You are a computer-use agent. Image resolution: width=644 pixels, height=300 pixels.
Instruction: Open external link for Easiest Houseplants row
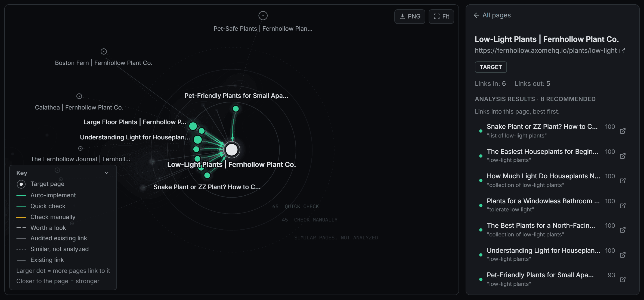click(623, 156)
